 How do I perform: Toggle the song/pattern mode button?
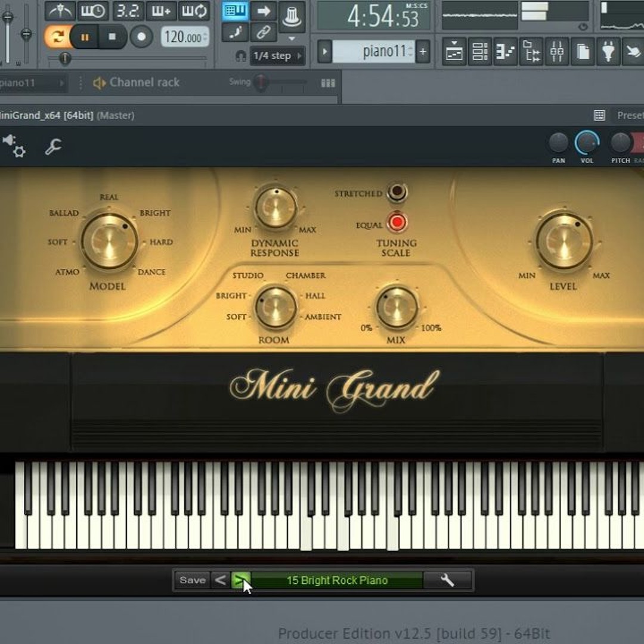tap(57, 37)
